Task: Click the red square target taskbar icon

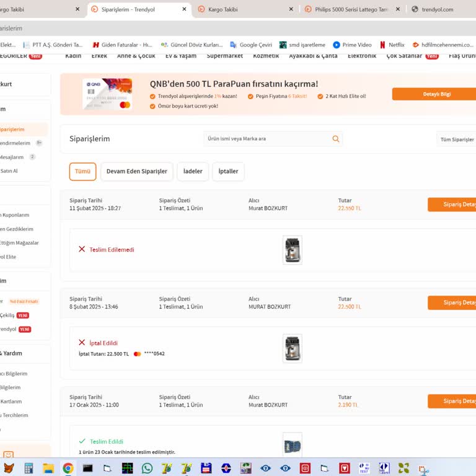Action: pos(305,468)
